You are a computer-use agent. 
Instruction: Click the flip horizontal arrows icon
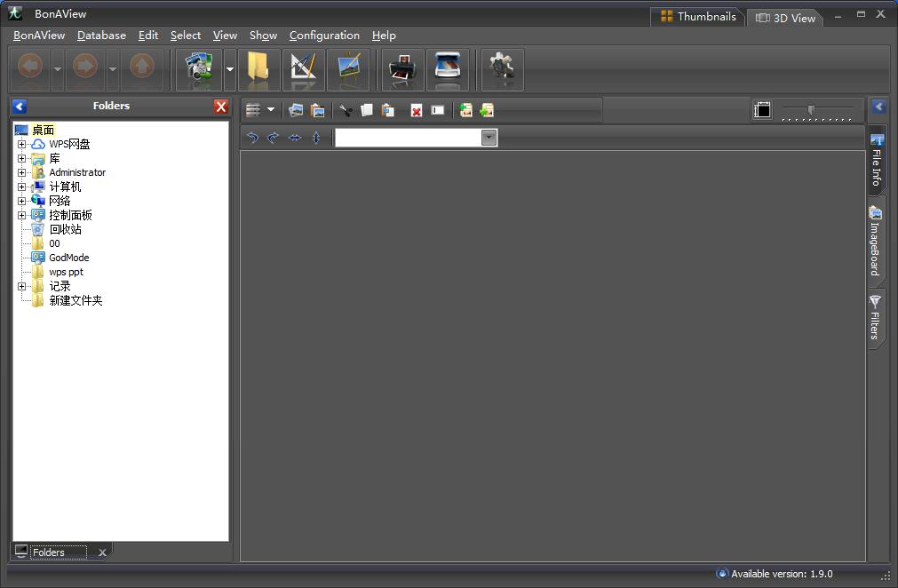(295, 138)
